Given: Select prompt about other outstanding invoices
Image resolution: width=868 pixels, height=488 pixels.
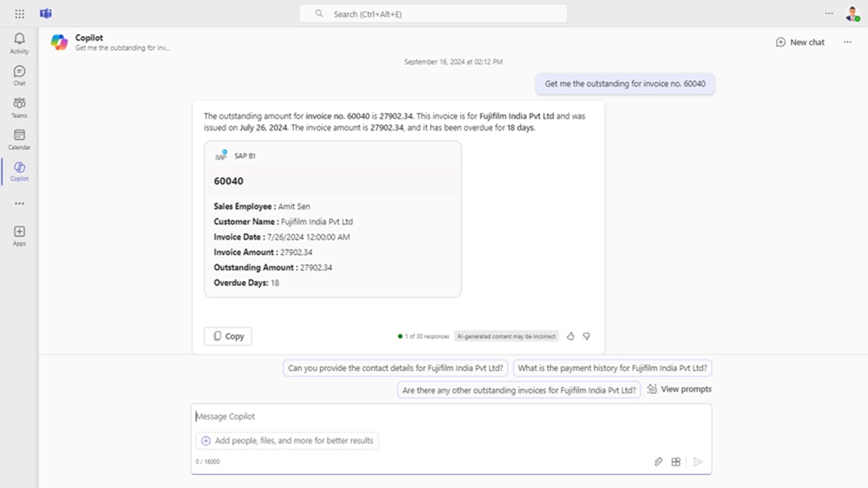Looking at the screenshot, I should (519, 390).
